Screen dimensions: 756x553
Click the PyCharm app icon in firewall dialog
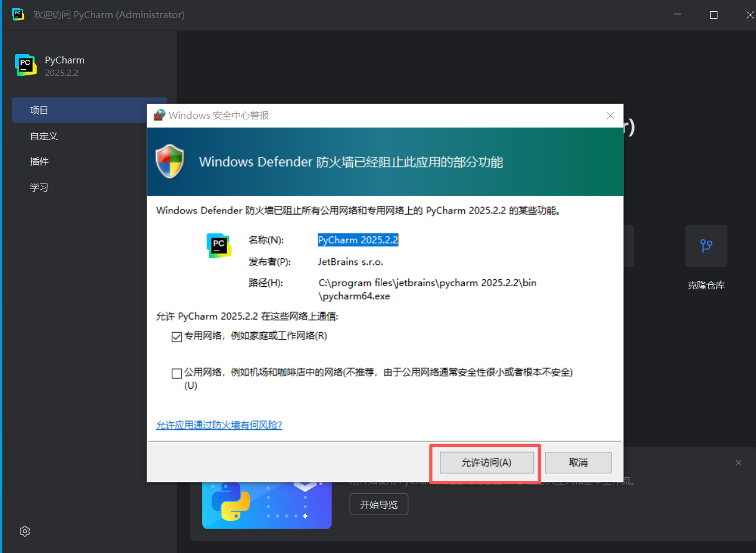pyautogui.click(x=219, y=246)
